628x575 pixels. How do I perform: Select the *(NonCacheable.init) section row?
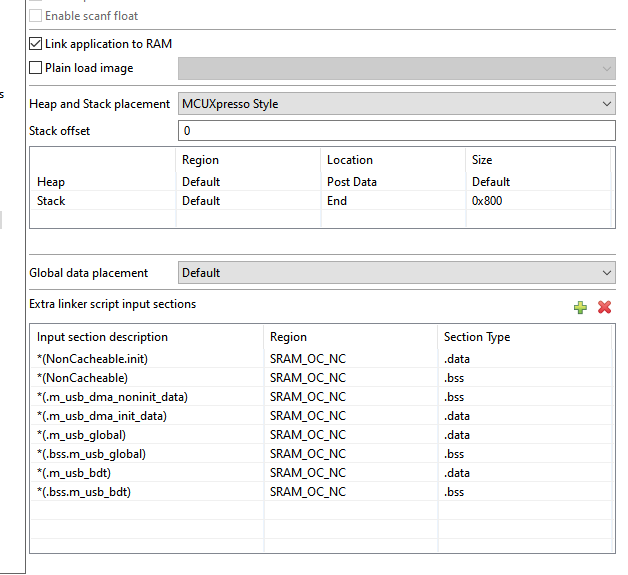tap(92, 359)
